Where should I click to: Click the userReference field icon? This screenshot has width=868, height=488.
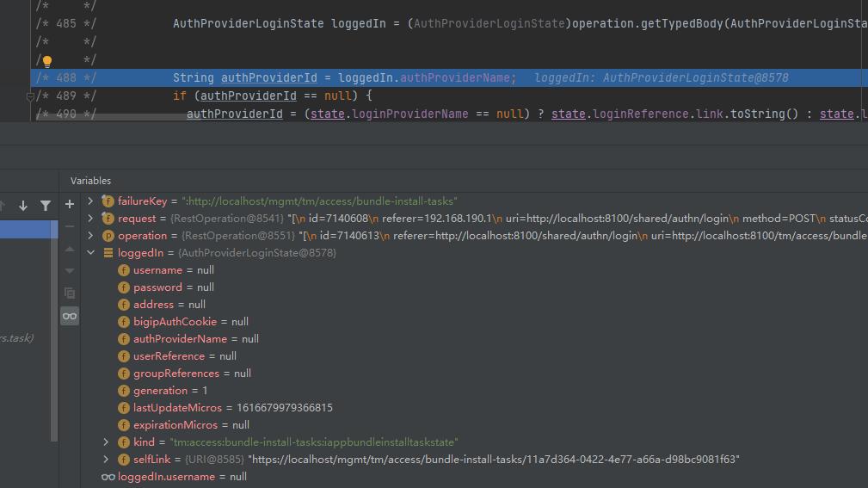(x=123, y=355)
